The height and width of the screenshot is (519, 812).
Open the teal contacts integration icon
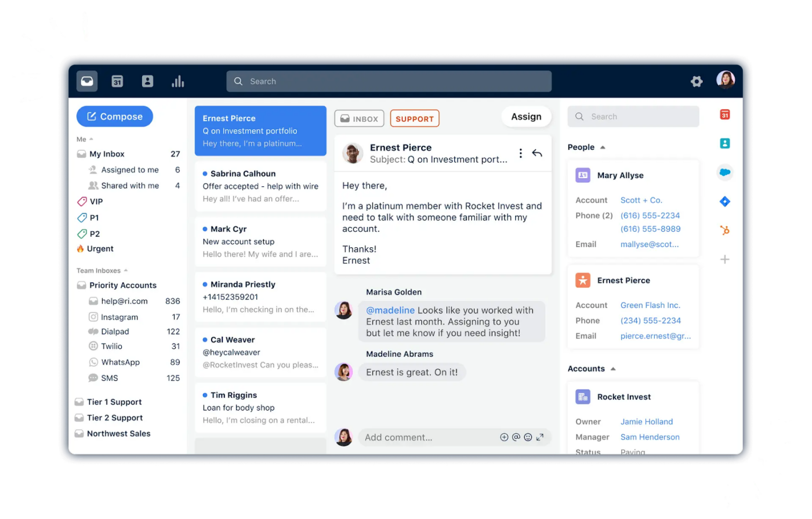click(x=725, y=143)
